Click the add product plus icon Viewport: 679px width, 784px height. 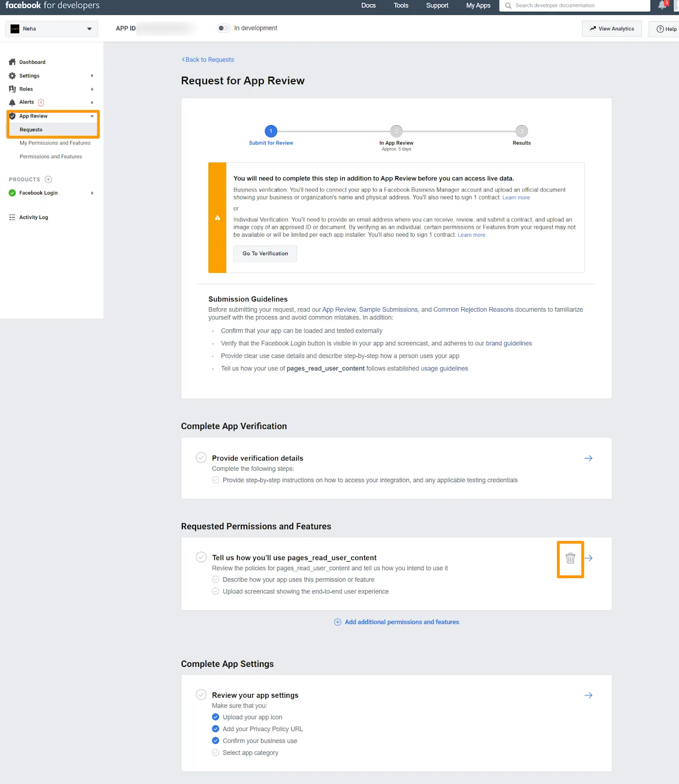point(48,179)
